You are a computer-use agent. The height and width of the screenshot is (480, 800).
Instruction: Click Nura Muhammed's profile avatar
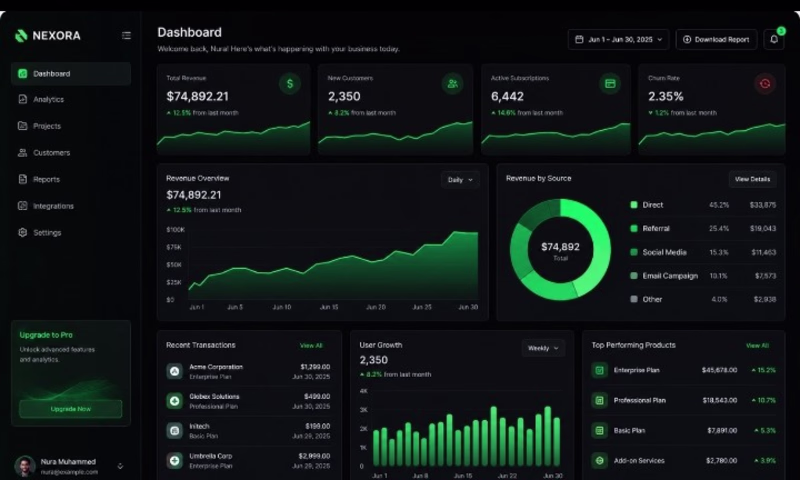24,466
